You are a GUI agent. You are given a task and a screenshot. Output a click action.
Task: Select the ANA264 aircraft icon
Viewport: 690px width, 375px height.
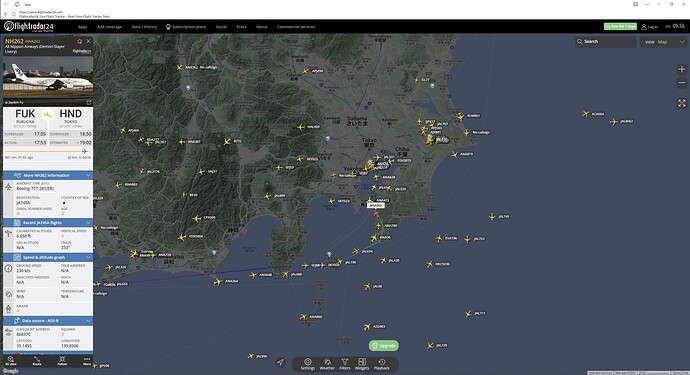click(217, 282)
